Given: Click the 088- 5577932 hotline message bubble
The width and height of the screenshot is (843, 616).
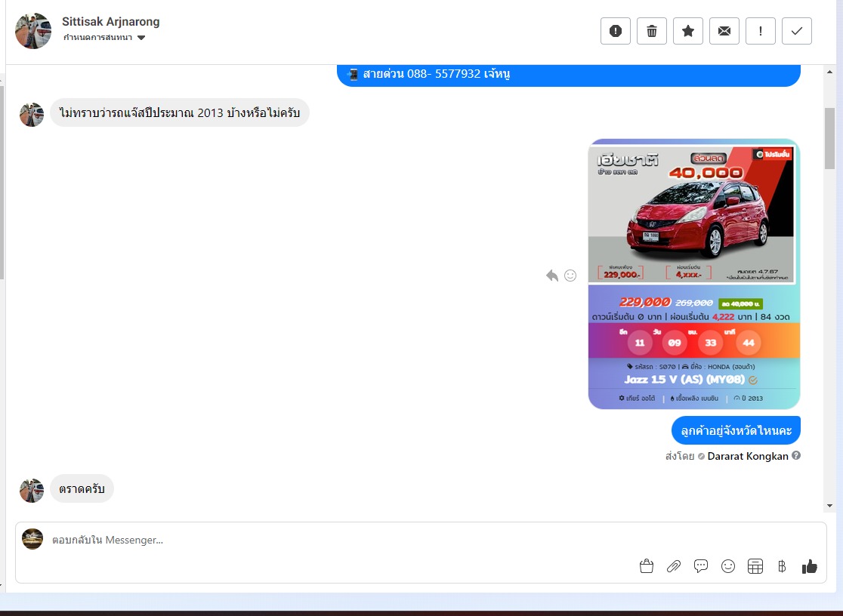Looking at the screenshot, I should (x=568, y=75).
